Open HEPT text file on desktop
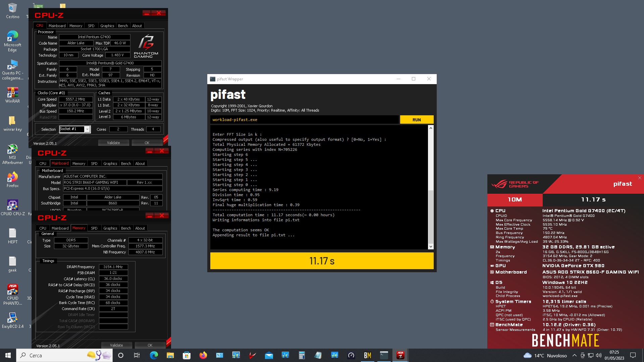The image size is (644, 362). tap(12, 236)
